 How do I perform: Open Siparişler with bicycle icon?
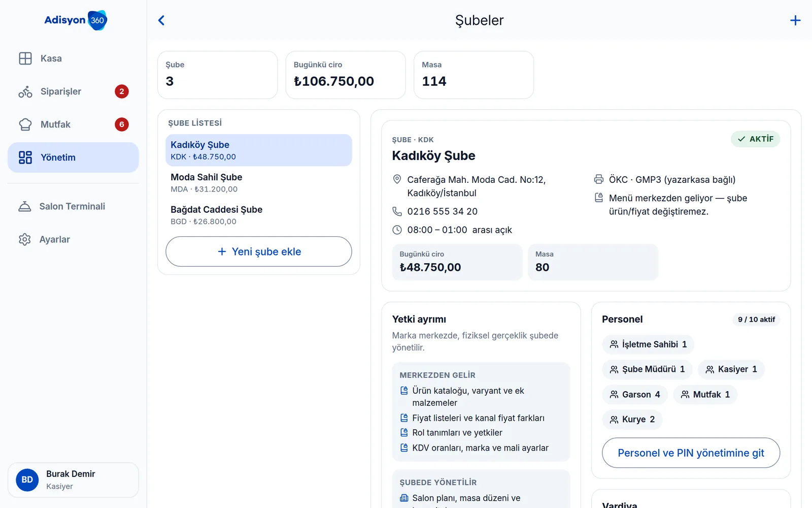click(73, 91)
